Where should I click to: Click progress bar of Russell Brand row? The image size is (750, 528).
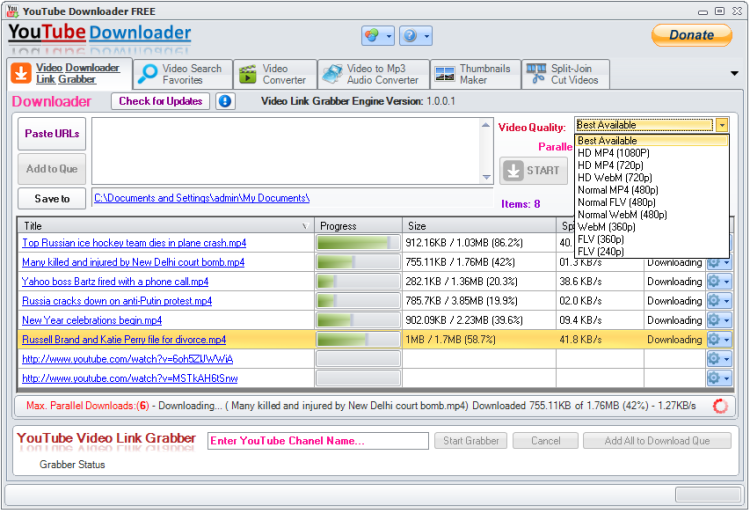358,340
